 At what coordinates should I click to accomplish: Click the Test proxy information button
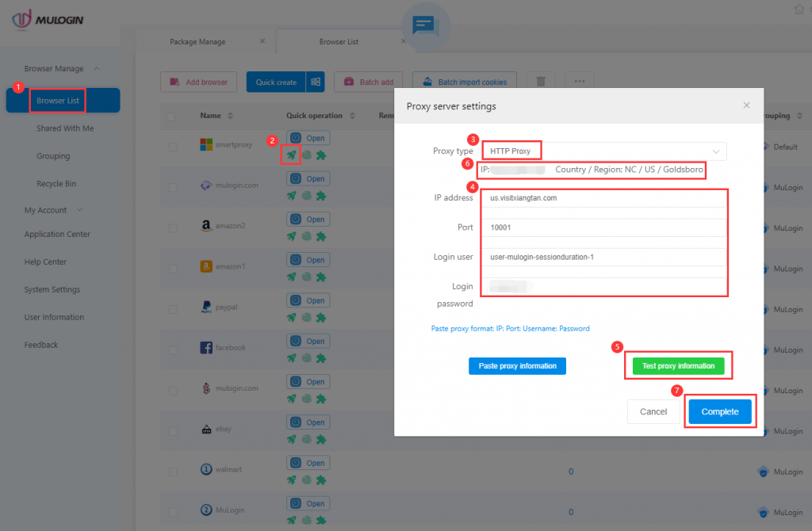coord(678,366)
